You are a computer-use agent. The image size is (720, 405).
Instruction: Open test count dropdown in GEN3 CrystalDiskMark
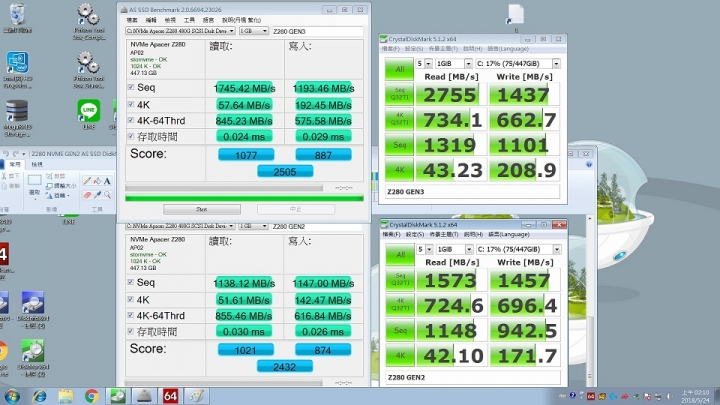[424, 63]
